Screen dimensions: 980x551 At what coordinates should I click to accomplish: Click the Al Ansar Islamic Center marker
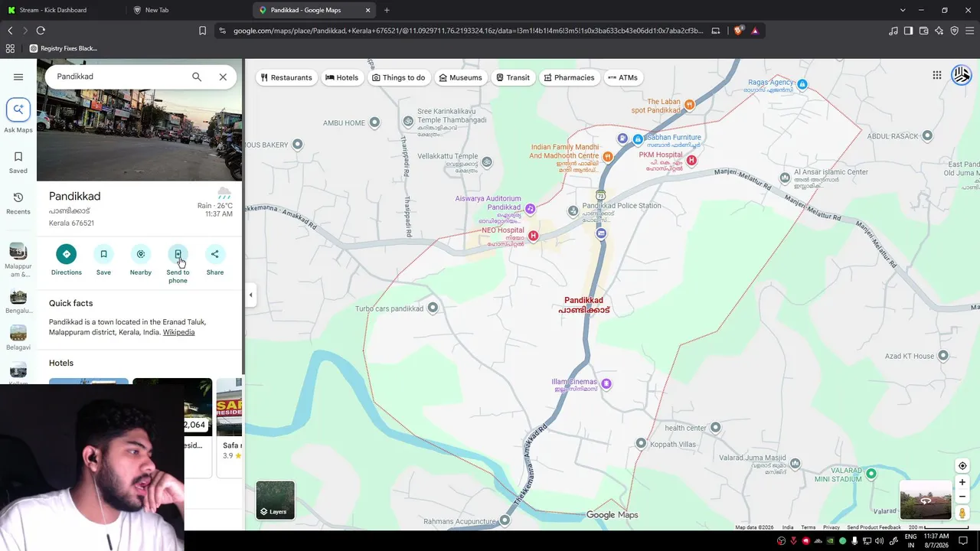785,178
